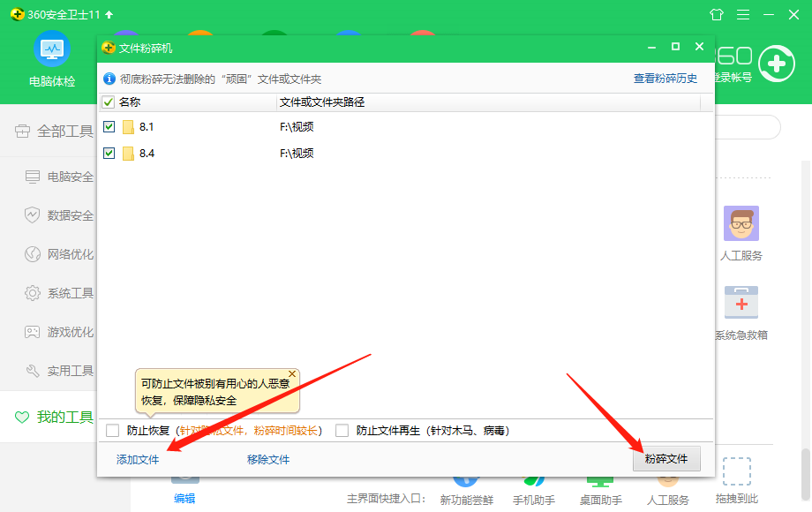Enable the 防止恢复 option

coord(112,430)
